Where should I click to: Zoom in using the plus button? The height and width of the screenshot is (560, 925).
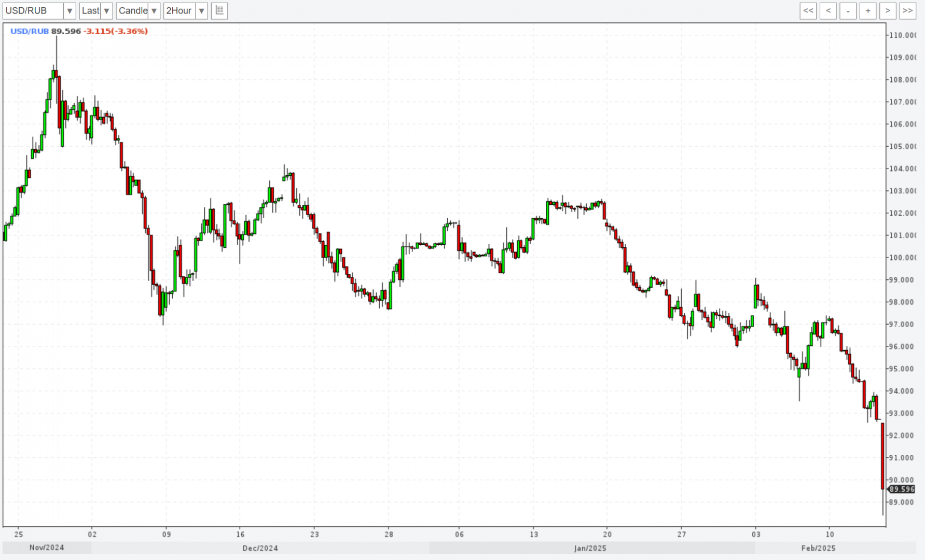point(867,10)
